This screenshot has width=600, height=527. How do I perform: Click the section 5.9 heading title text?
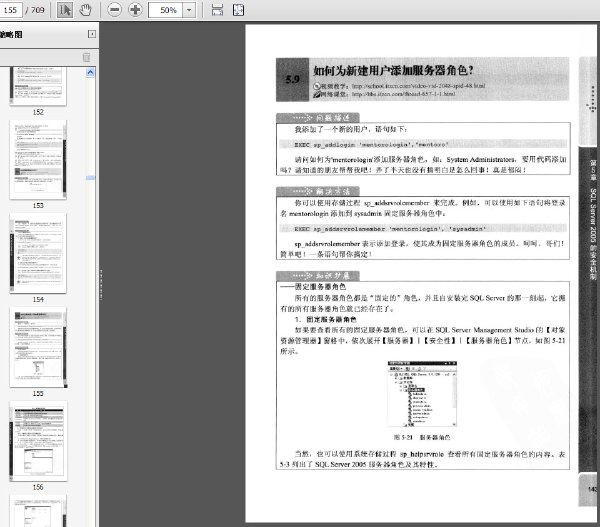(393, 70)
